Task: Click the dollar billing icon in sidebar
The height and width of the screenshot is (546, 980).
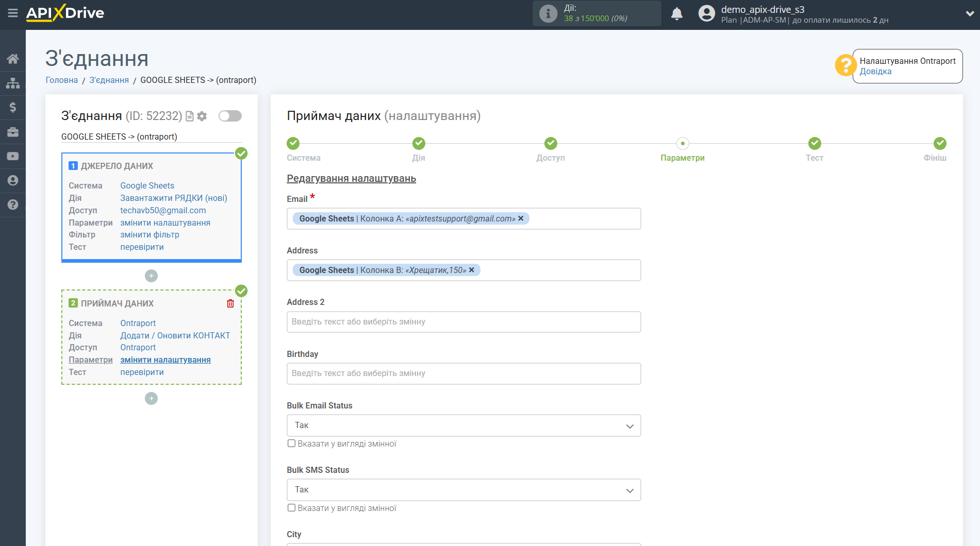Action: 12,107
